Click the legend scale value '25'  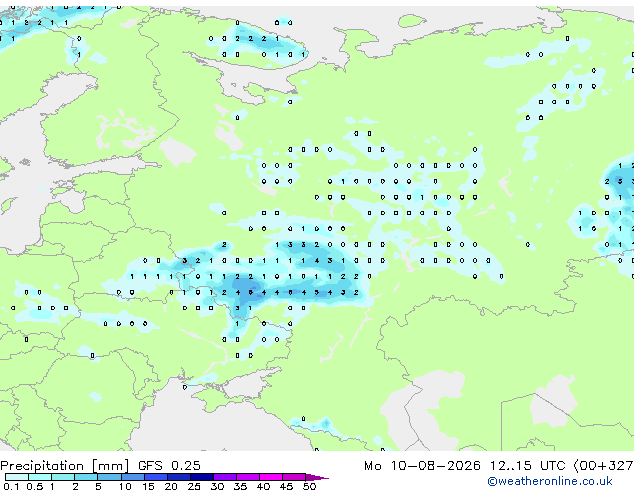click(x=194, y=486)
